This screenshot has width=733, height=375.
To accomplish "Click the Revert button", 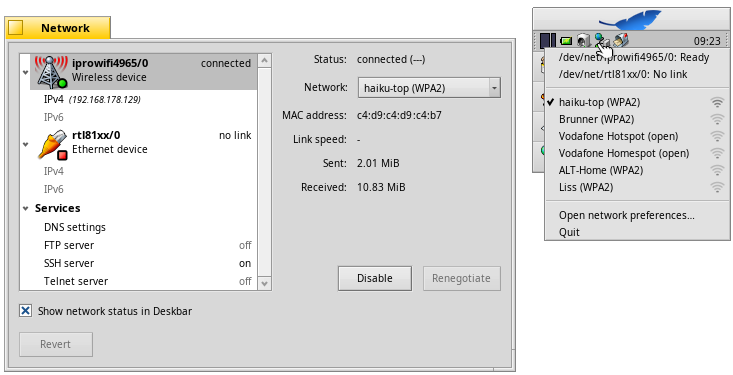I will pos(56,344).
